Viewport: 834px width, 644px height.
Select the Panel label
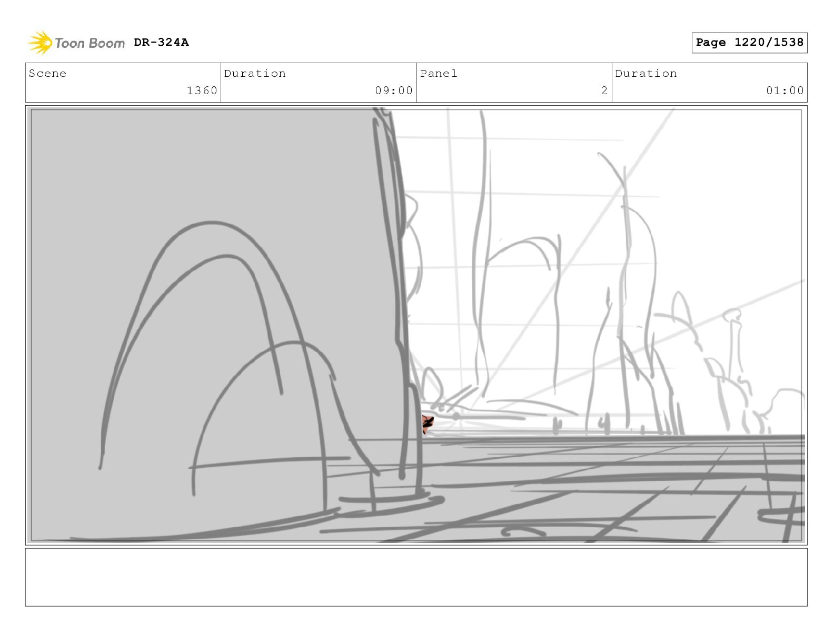439,73
